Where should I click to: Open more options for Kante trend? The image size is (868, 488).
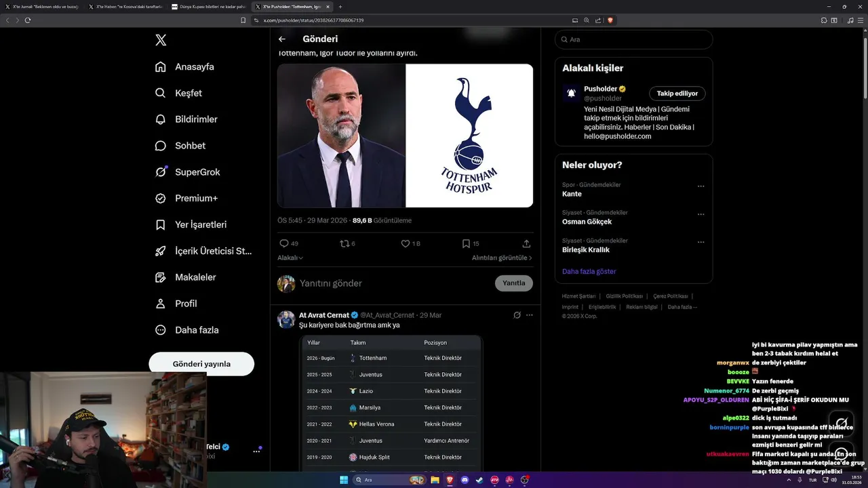click(x=701, y=186)
